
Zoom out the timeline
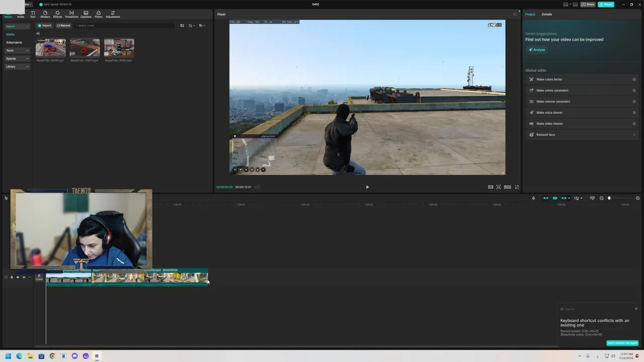pos(601,198)
